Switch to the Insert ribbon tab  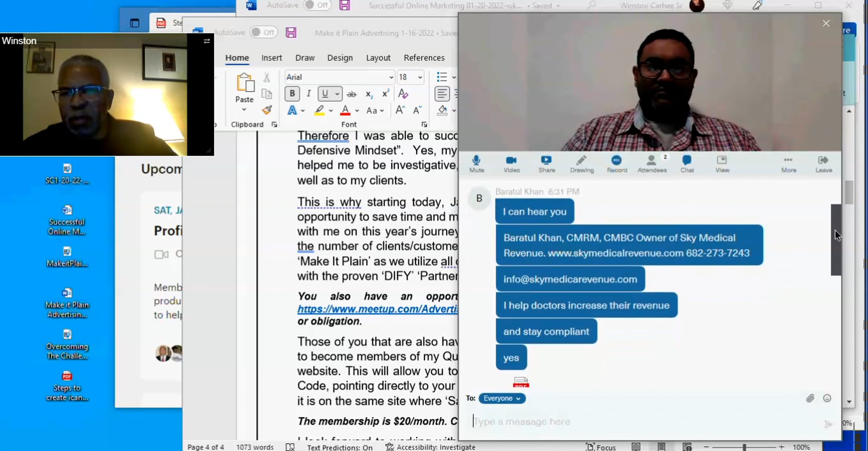pyautogui.click(x=271, y=58)
